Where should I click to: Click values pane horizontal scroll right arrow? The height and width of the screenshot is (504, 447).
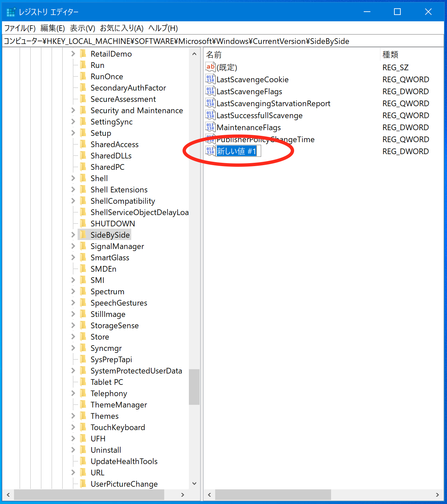(437, 495)
